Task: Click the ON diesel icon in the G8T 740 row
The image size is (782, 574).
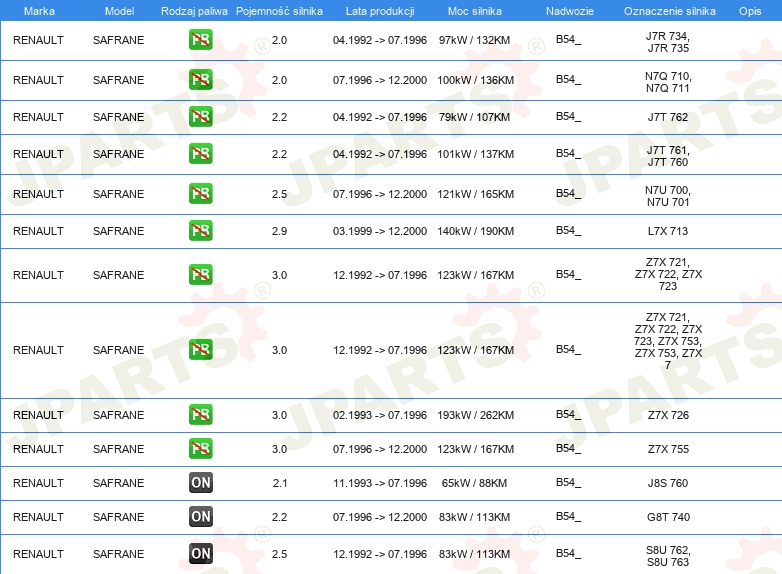Action: click(x=200, y=517)
